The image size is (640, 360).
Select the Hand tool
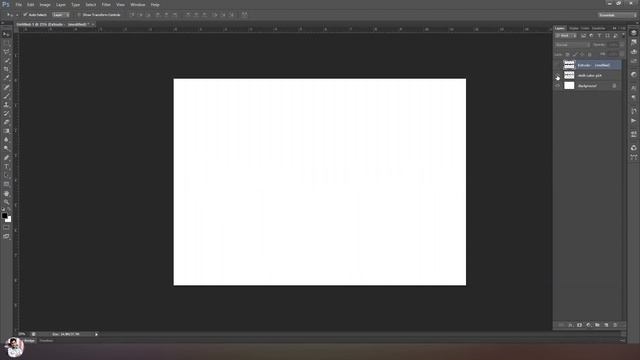[x=6, y=193]
